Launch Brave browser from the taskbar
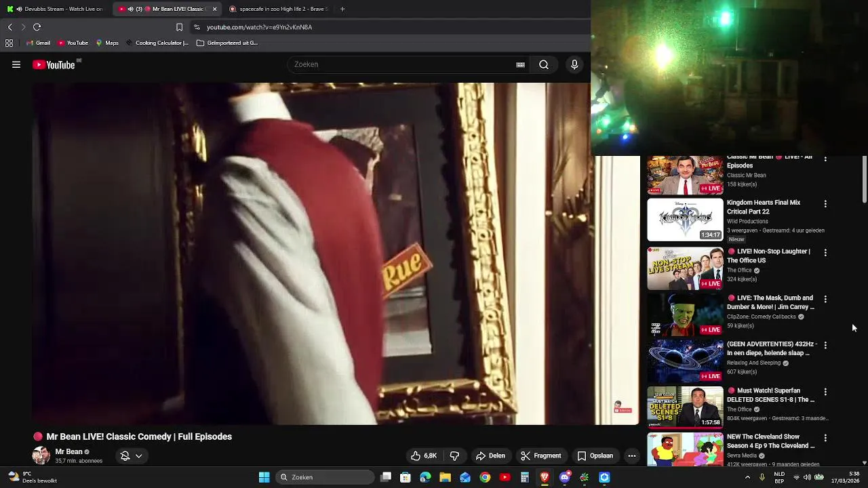Screen dimensions: 868x488 coord(545,477)
